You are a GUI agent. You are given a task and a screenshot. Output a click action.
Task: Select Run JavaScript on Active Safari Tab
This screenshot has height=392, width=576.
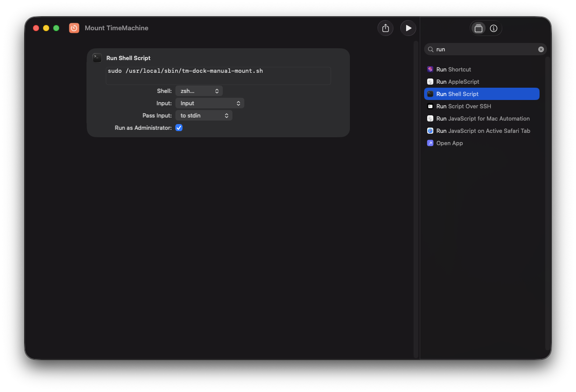[483, 131]
